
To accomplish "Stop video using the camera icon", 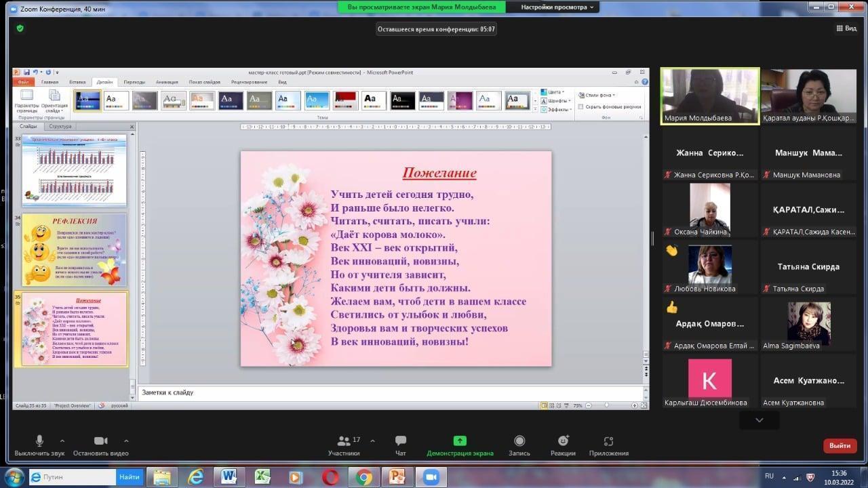I will click(x=100, y=441).
